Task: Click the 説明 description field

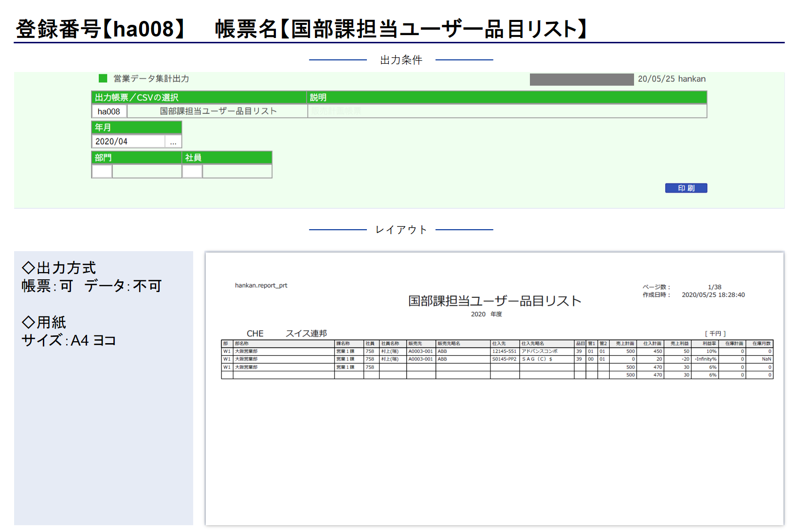Action: [507, 111]
